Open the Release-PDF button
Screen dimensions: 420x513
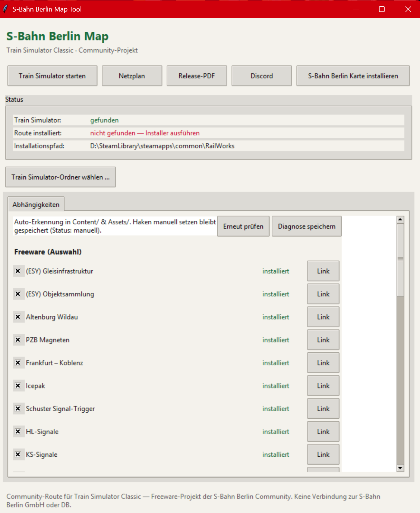(197, 76)
